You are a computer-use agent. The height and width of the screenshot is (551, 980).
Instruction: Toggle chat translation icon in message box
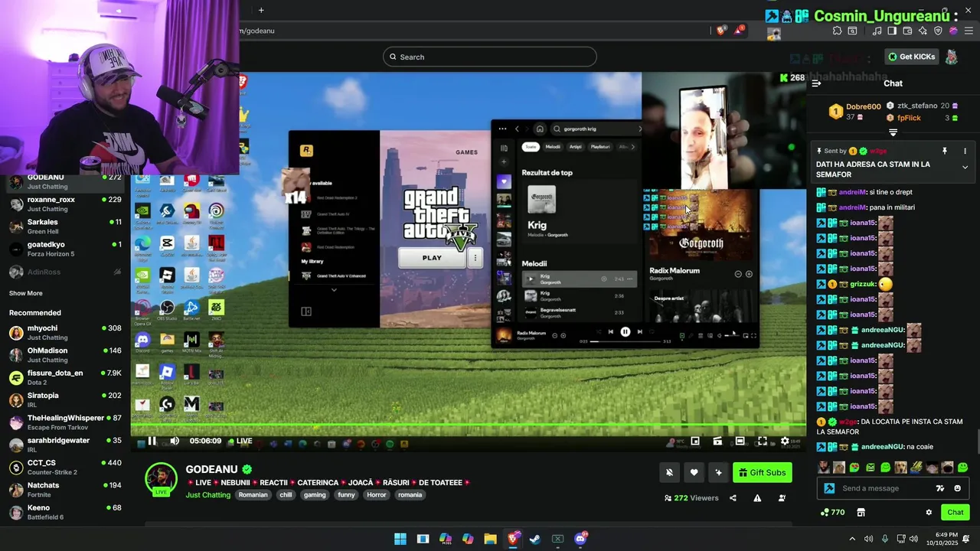coord(940,488)
